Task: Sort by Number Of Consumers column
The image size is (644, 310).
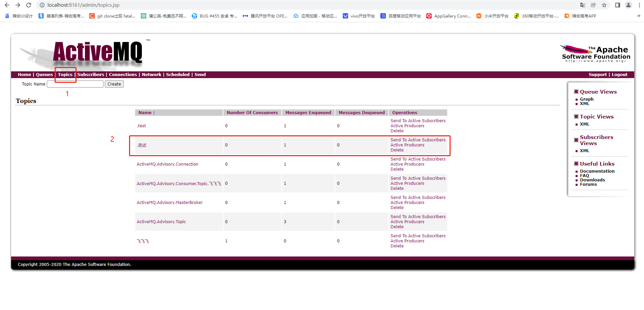Action: point(252,113)
